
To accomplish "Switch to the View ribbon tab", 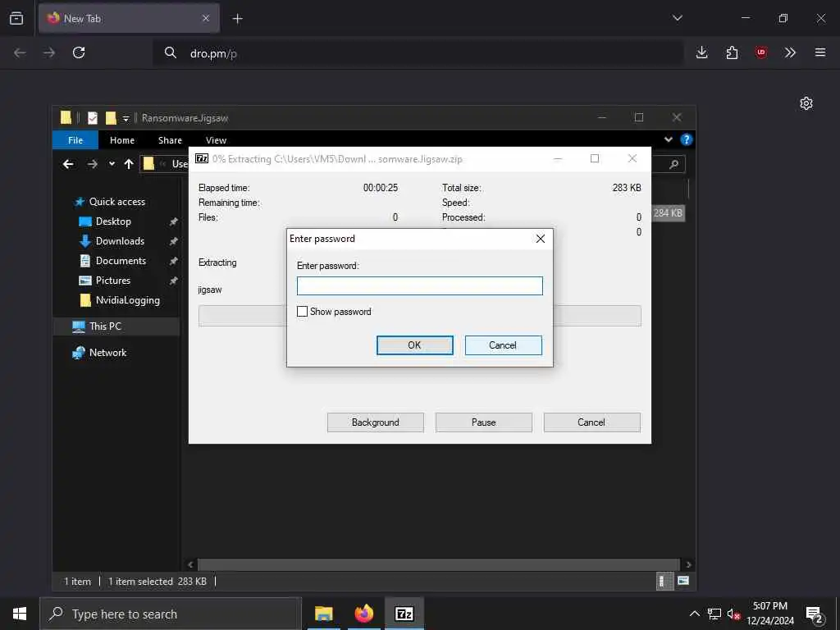I will pyautogui.click(x=216, y=139).
